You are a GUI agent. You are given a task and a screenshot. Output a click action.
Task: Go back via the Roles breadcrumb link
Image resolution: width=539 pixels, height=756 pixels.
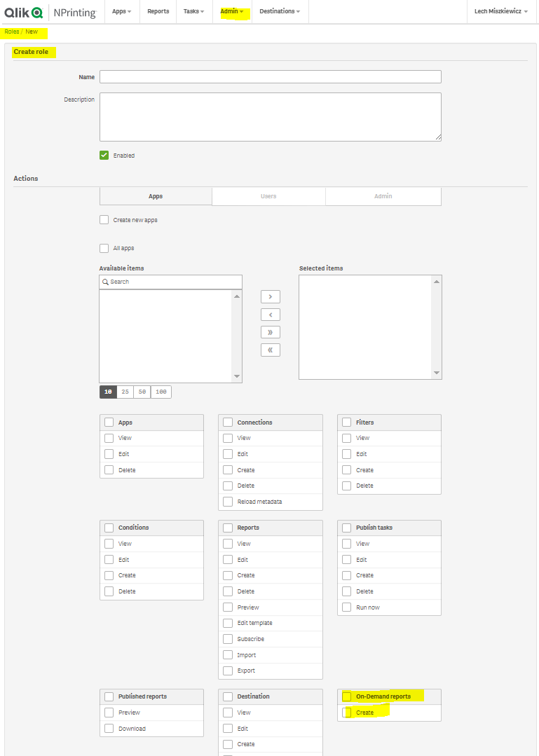11,31
